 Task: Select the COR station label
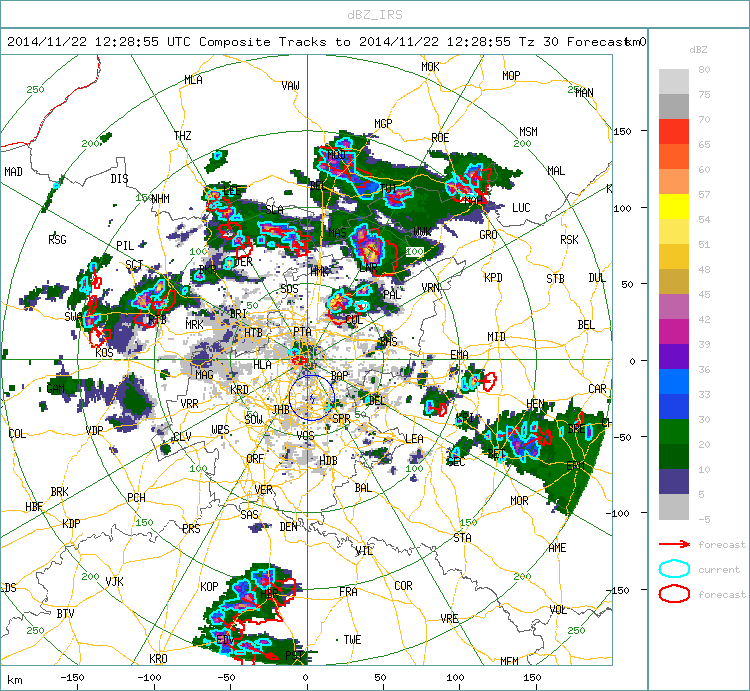pos(403,586)
